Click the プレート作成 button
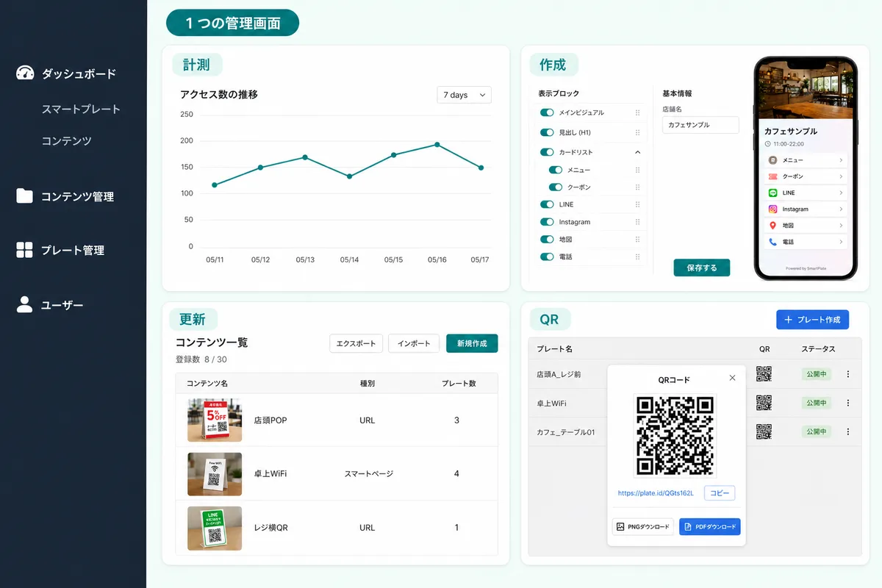This screenshot has height=588, width=882. click(x=813, y=320)
